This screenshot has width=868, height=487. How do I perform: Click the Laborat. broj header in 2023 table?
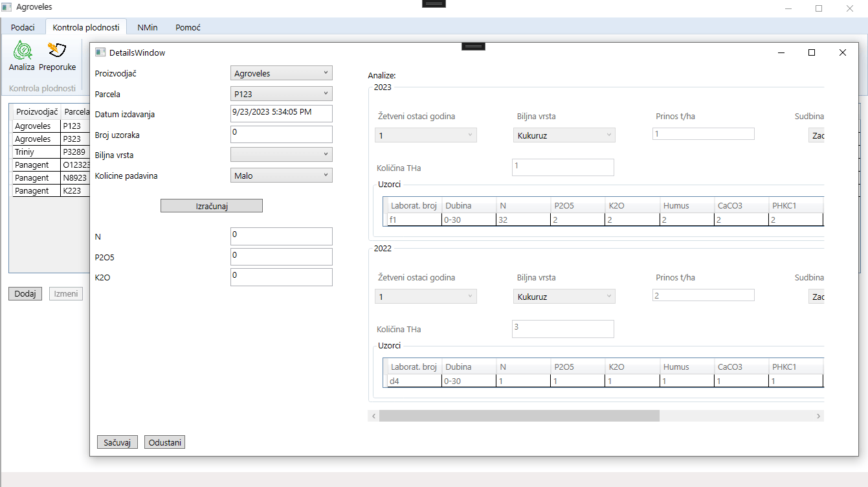(x=414, y=205)
